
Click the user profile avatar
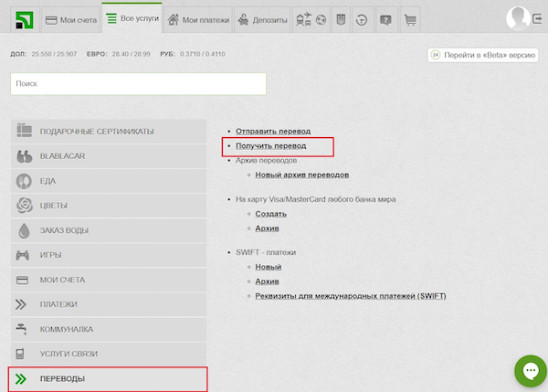[518, 17]
